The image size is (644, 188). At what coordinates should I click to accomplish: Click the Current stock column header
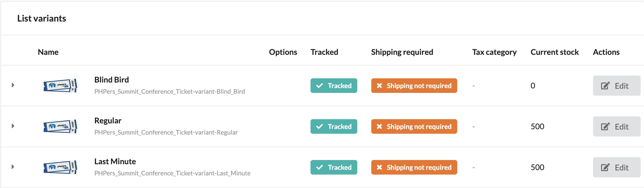point(554,52)
